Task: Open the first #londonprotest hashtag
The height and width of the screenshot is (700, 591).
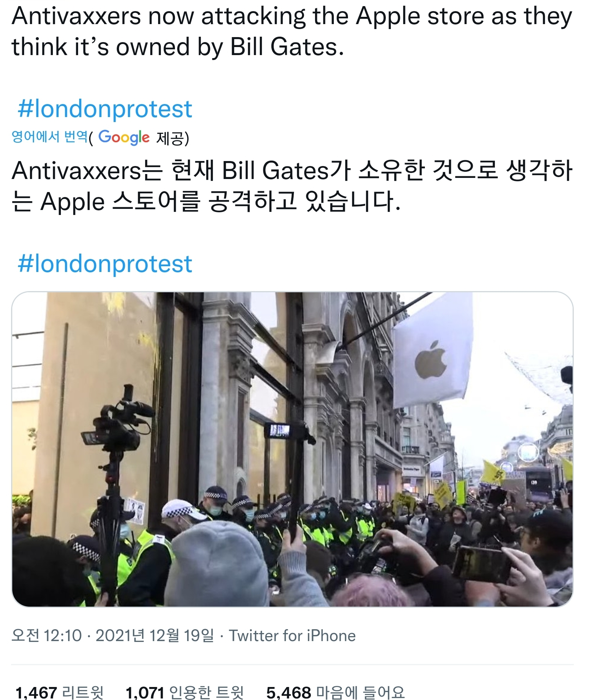Action: click(x=105, y=109)
